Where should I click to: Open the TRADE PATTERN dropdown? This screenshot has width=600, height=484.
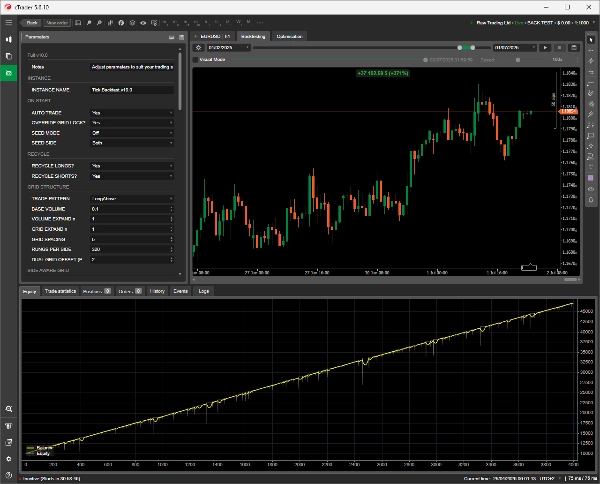(x=131, y=198)
